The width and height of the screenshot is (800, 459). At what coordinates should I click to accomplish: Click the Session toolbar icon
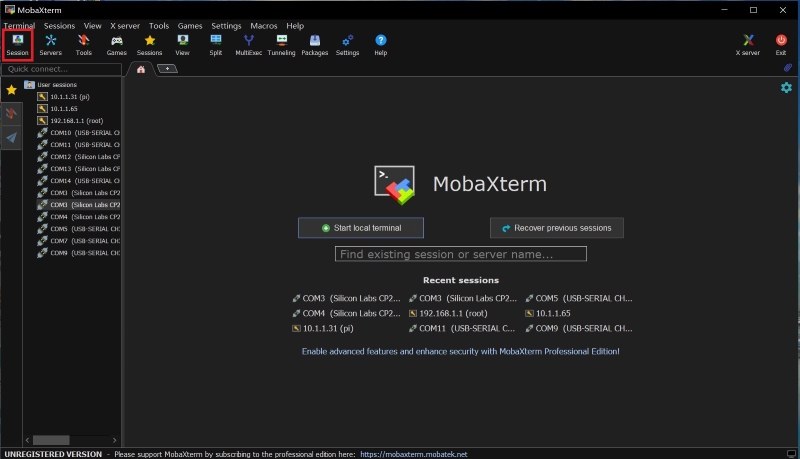(x=18, y=44)
